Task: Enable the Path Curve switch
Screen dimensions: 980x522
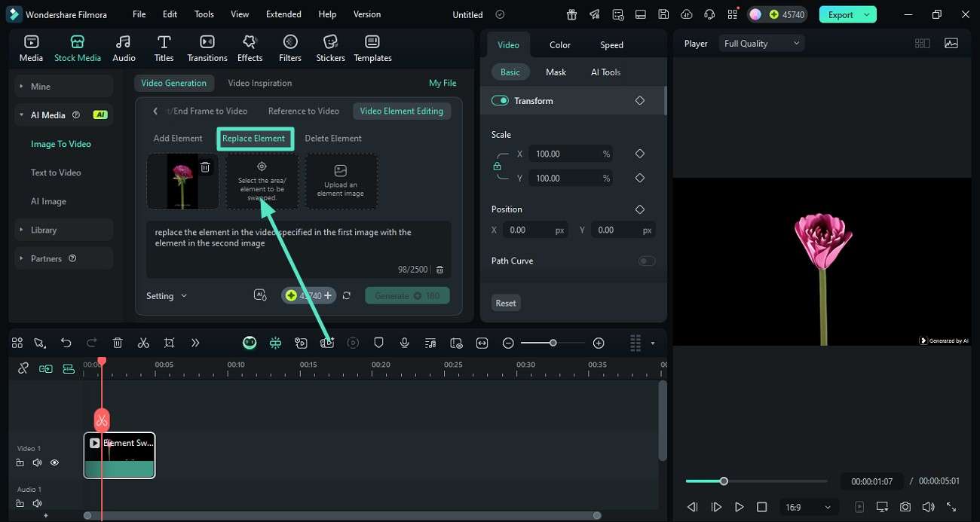Action: (647, 261)
